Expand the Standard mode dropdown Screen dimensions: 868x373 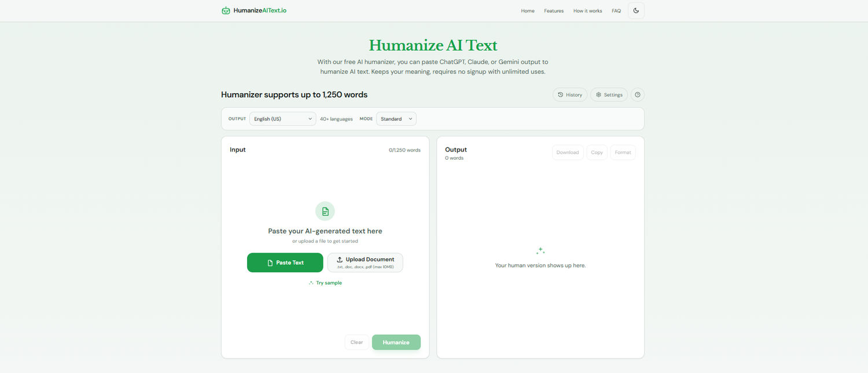point(396,119)
